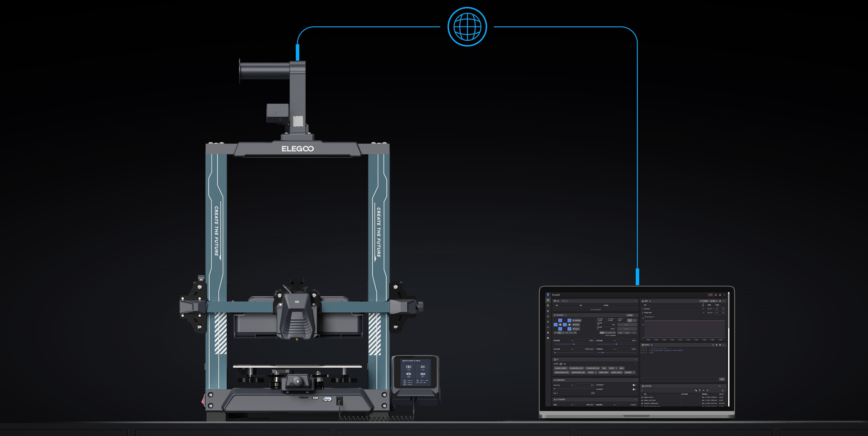Image resolution: width=868 pixels, height=436 pixels.
Task: Click the search icon in job list
Action: click(x=723, y=391)
